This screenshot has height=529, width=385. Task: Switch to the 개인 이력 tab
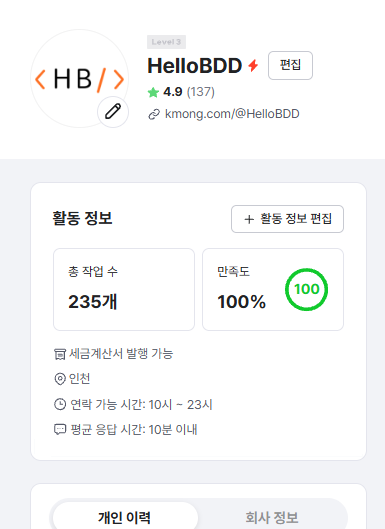tap(125, 518)
